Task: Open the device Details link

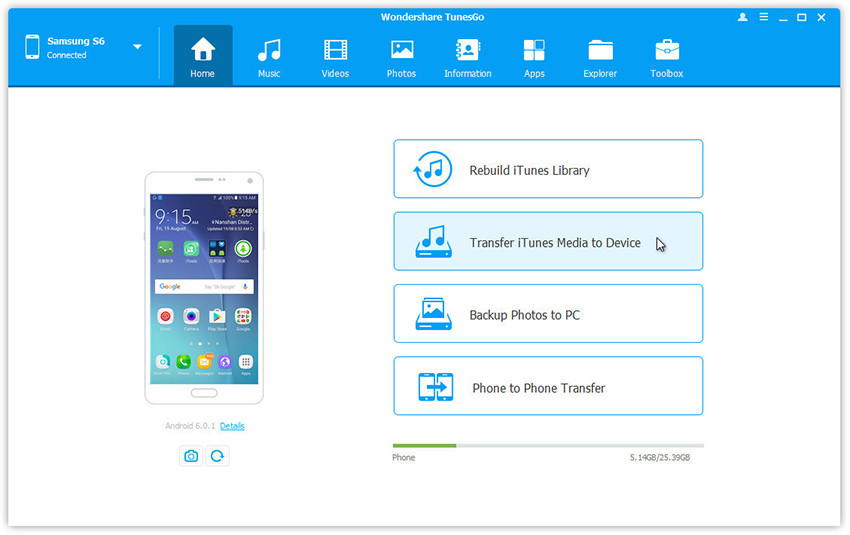Action: click(x=232, y=426)
